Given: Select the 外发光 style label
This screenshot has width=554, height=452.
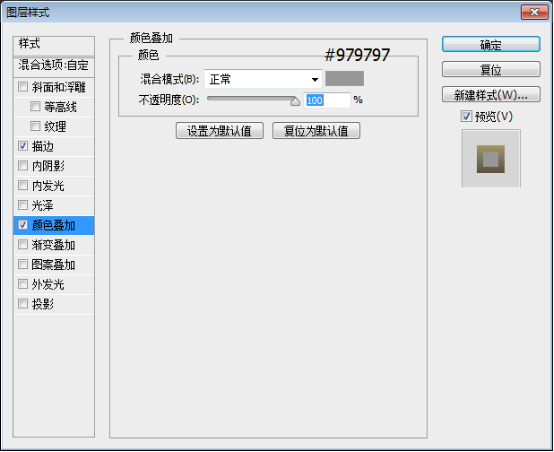Looking at the screenshot, I should (x=48, y=284).
